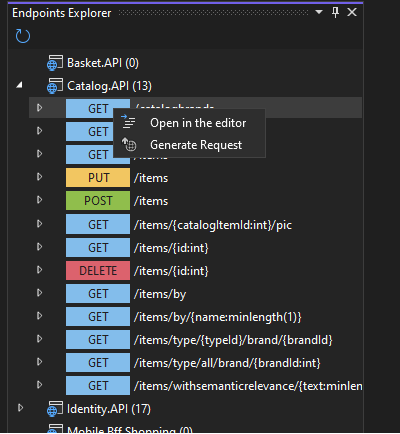Viewport: 400px width, 434px height.
Task: Click the green POST method badge
Action: pyautogui.click(x=98, y=200)
